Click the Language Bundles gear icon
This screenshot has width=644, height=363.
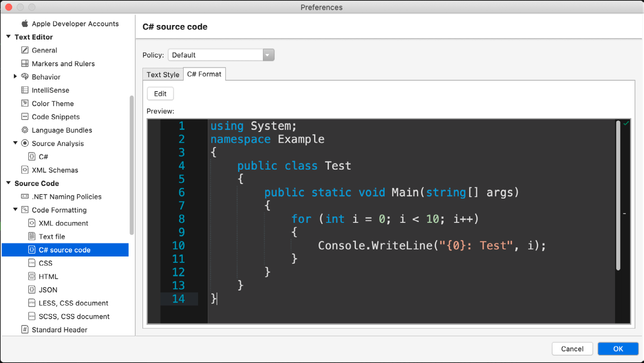[25, 130]
